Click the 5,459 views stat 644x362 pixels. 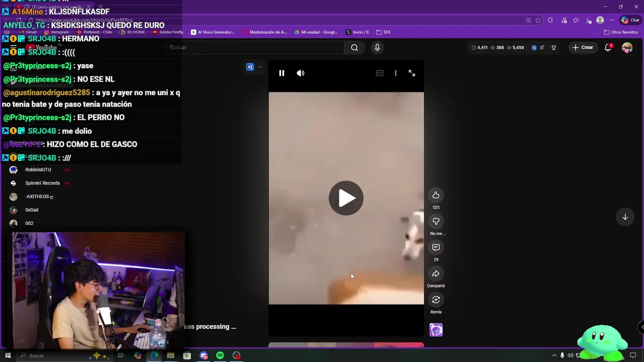pos(515,47)
